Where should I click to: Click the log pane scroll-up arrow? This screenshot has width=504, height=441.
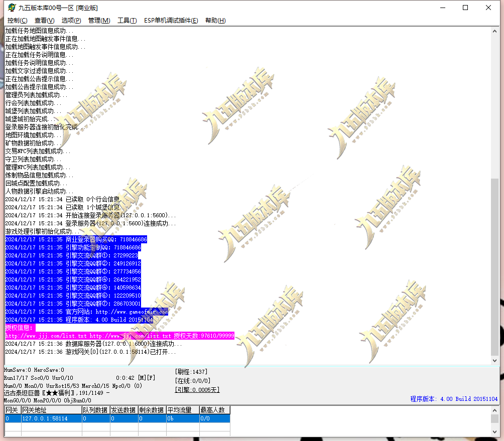494,31
